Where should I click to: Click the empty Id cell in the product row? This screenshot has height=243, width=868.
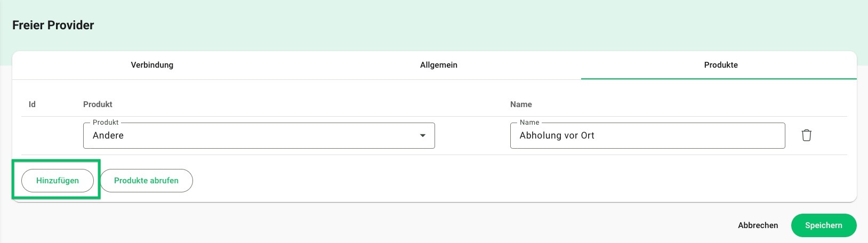(48, 136)
